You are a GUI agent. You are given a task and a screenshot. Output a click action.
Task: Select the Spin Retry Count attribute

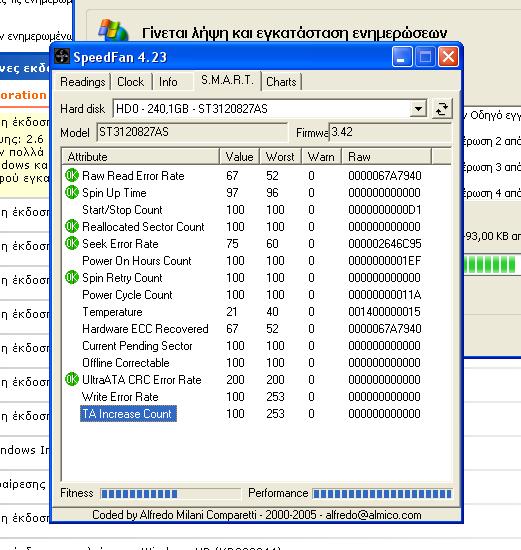tap(122, 278)
